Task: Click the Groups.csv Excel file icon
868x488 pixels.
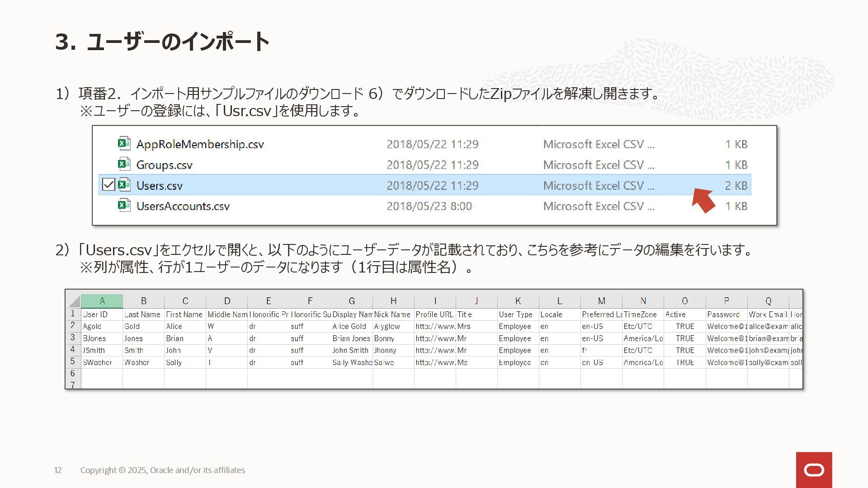Action: pos(124,164)
